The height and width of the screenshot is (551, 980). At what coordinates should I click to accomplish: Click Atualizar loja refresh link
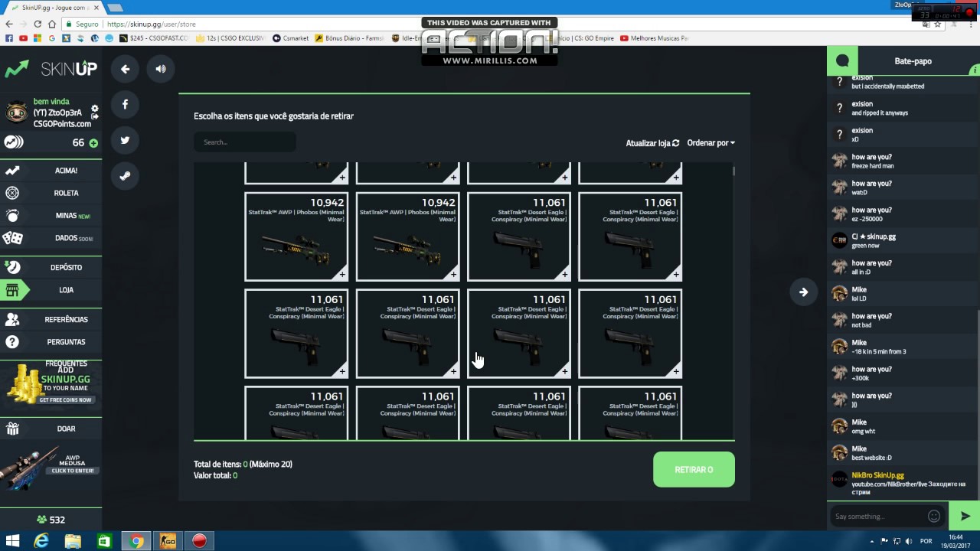click(652, 143)
